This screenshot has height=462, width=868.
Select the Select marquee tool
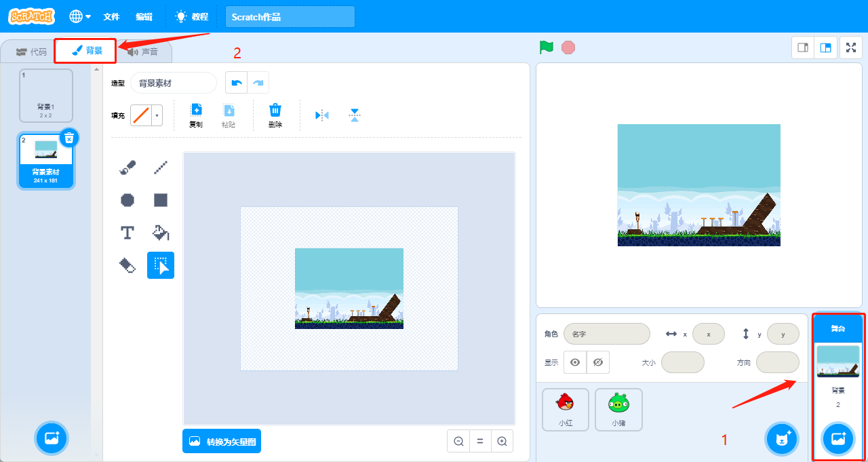click(x=161, y=265)
